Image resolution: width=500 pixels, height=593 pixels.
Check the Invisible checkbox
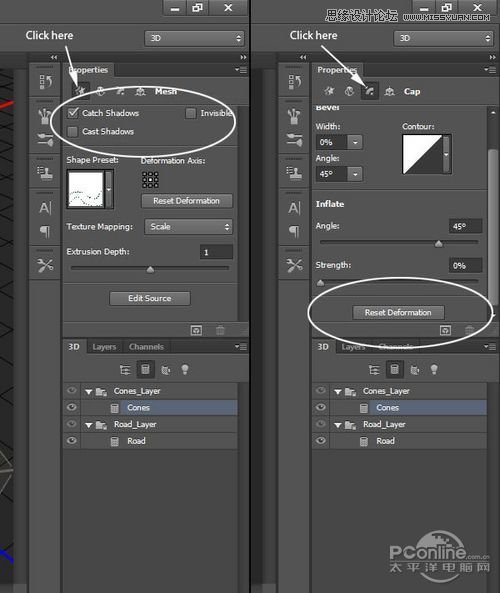pos(191,113)
